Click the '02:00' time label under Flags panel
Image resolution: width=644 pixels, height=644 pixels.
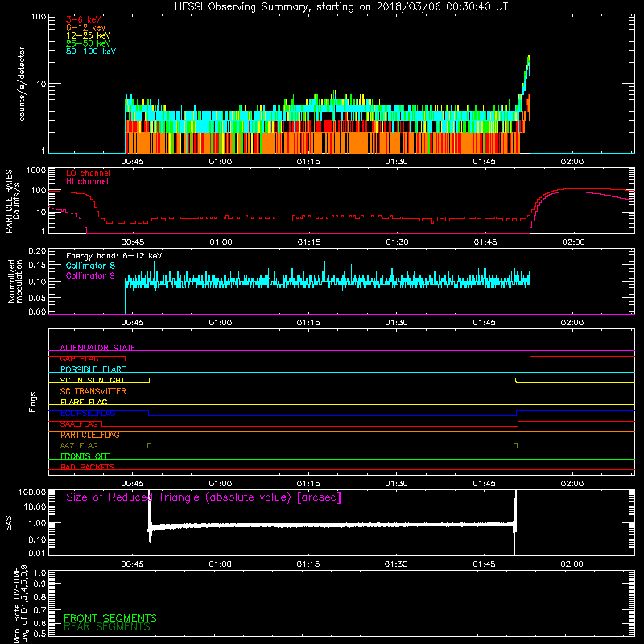click(x=572, y=484)
